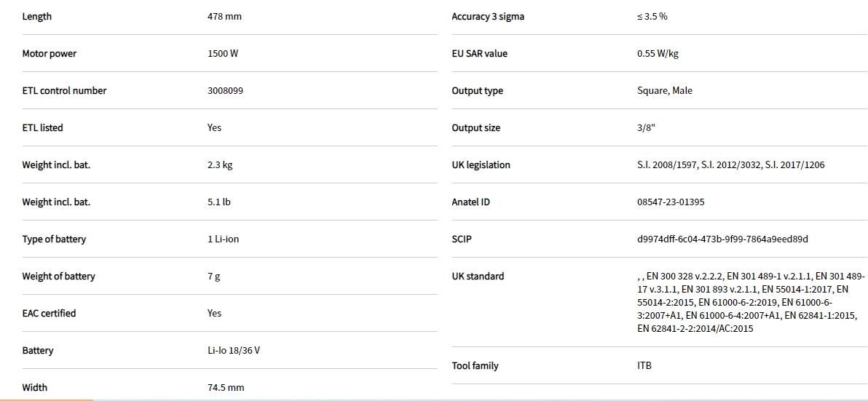
Task: Select the 2.3 kg weight value
Action: pos(220,165)
